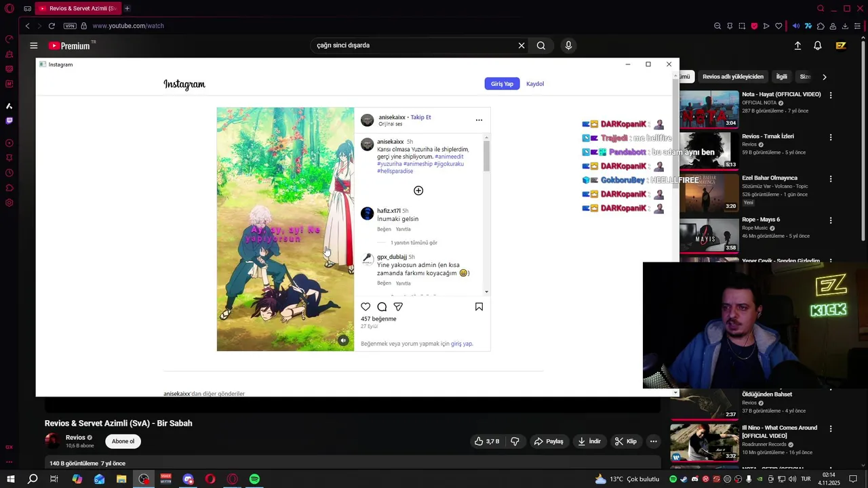Open Opera ad-blocker shield icon

point(754,26)
